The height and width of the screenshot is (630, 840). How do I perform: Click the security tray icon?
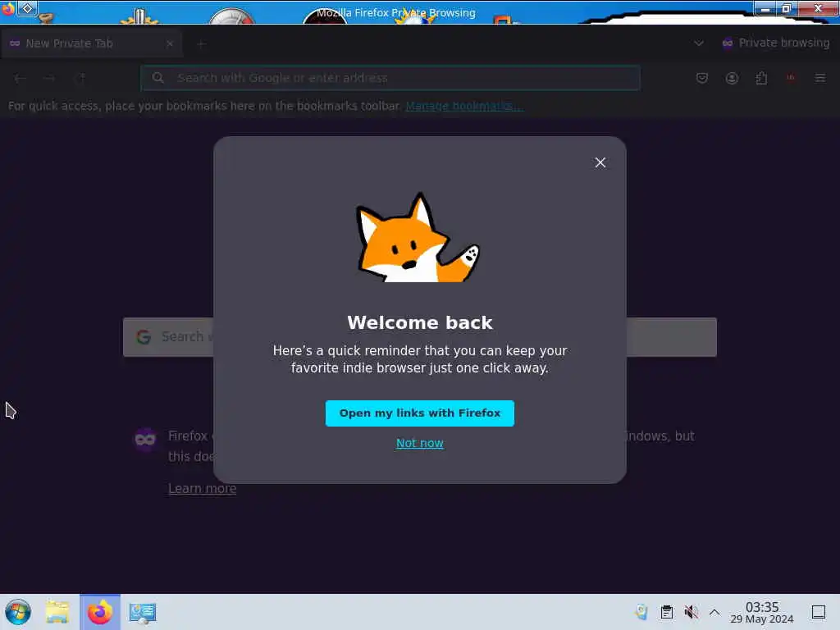[x=641, y=612]
